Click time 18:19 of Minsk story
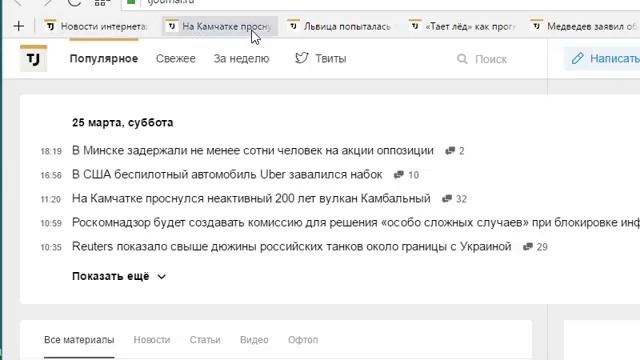The height and width of the screenshot is (360, 640). click(x=51, y=151)
